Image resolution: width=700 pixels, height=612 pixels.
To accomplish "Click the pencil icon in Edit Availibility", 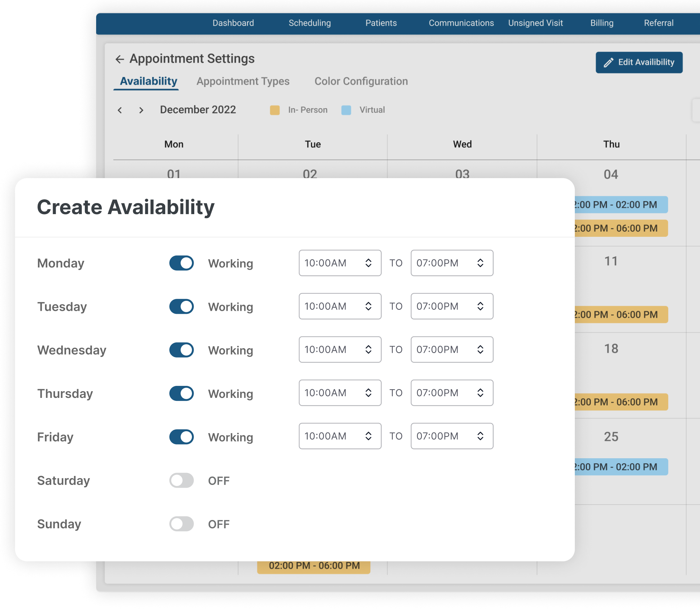I will [609, 62].
